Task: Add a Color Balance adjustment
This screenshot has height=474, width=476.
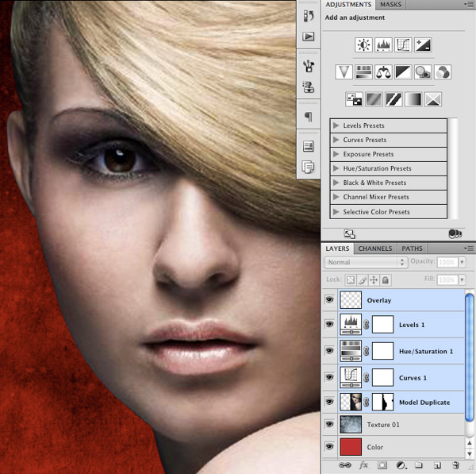Action: pos(384,72)
